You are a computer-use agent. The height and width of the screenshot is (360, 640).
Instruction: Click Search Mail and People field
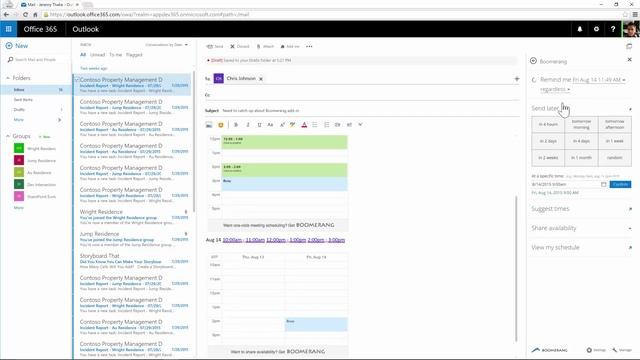coord(36,60)
